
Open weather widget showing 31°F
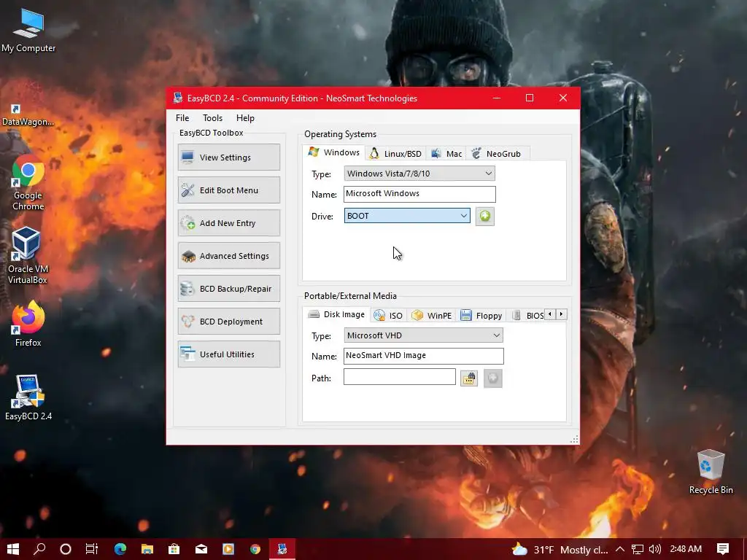tap(560, 550)
